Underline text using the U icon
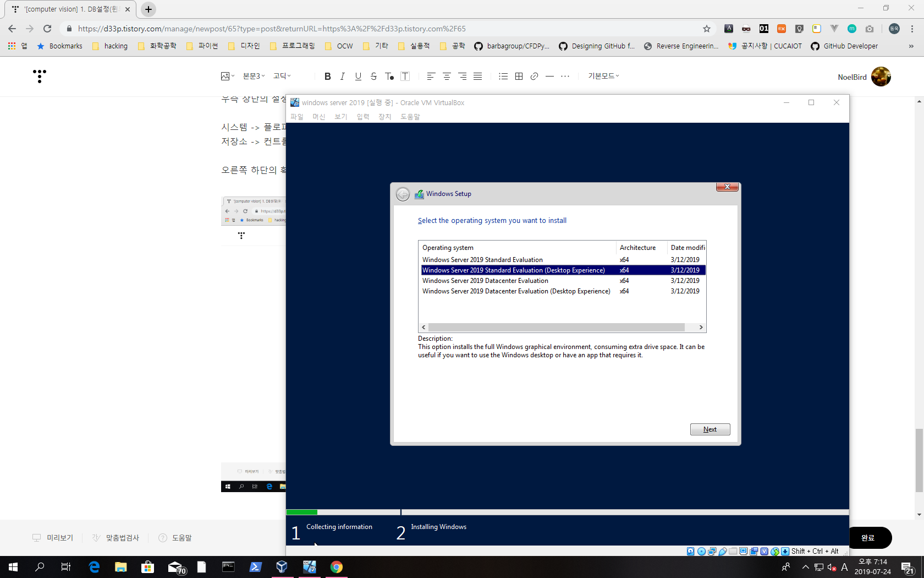The width and height of the screenshot is (924, 578). tap(358, 77)
